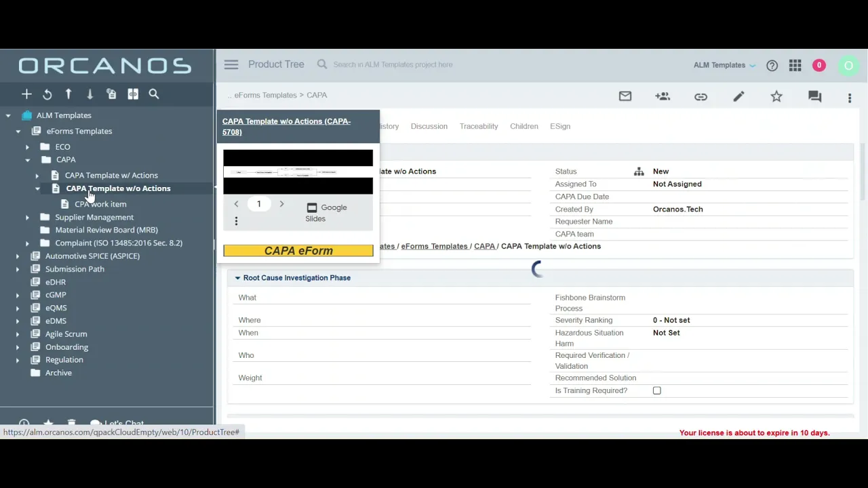868x488 pixels.
Task: Open the apps grid icon
Action: click(x=795, y=65)
